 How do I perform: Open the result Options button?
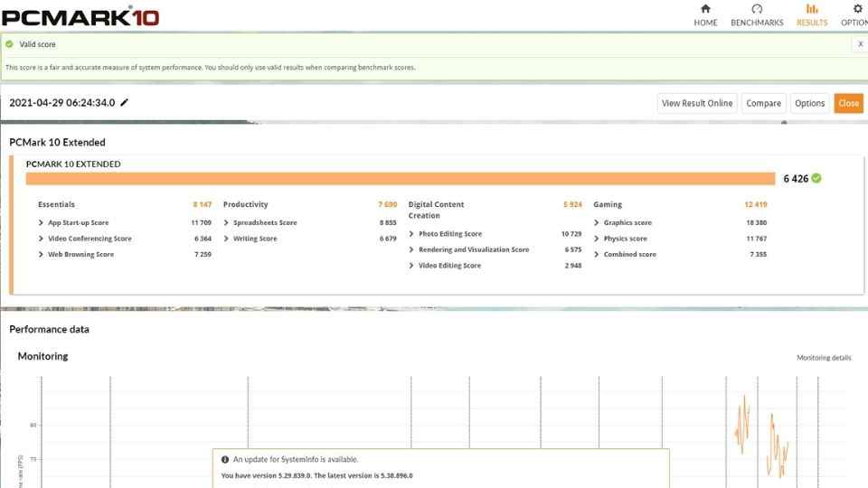click(x=809, y=103)
